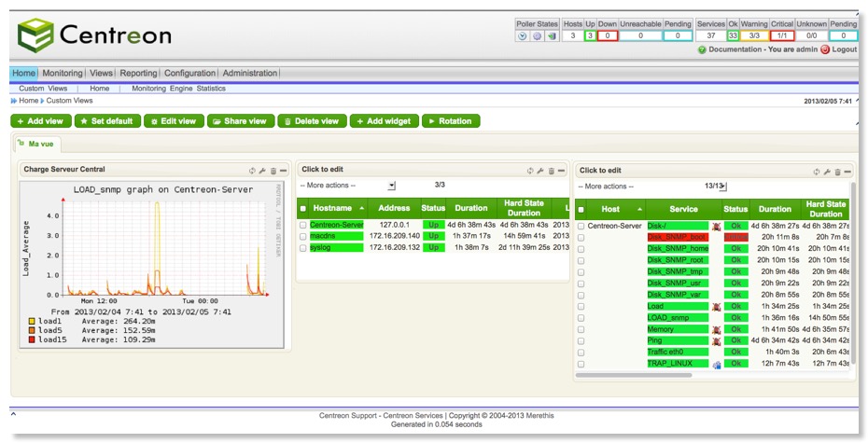
Task: Click the Add view button
Action: pos(41,121)
